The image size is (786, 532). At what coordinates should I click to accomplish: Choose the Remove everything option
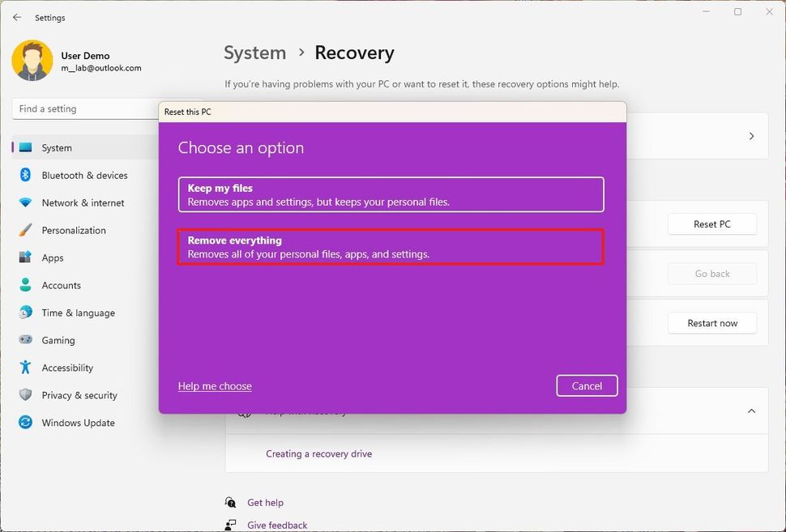[x=391, y=247]
